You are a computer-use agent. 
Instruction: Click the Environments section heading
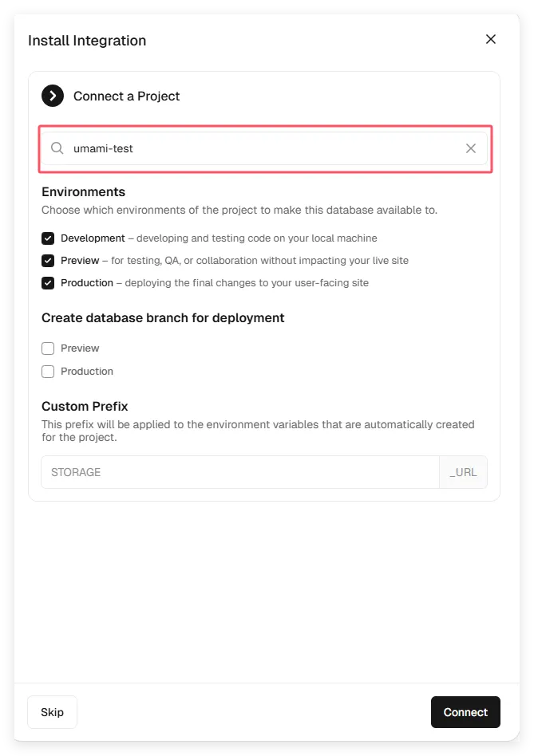[83, 192]
